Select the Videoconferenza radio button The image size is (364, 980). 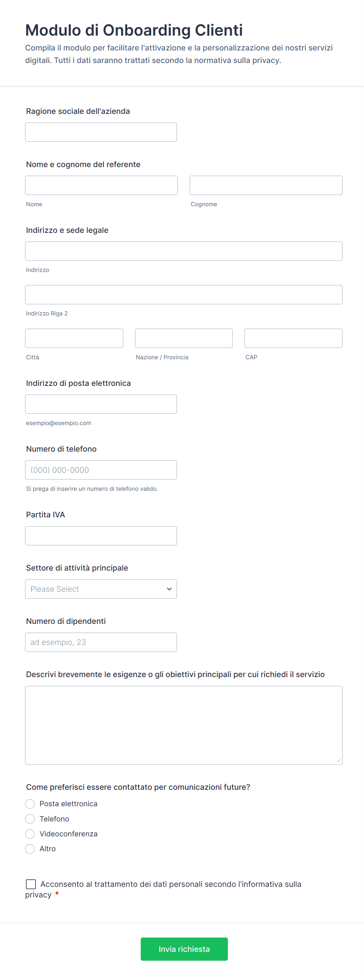30,834
